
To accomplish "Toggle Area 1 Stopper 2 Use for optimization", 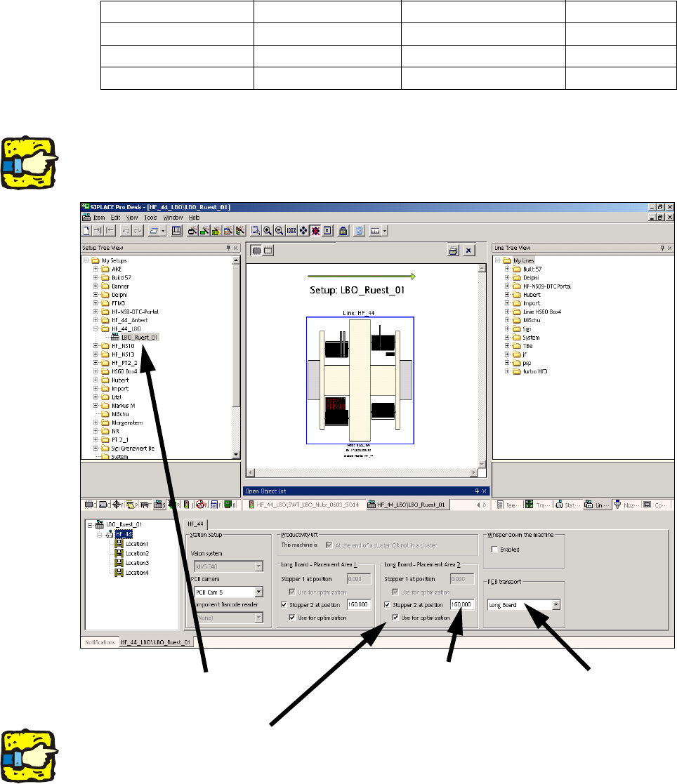I will click(x=292, y=618).
